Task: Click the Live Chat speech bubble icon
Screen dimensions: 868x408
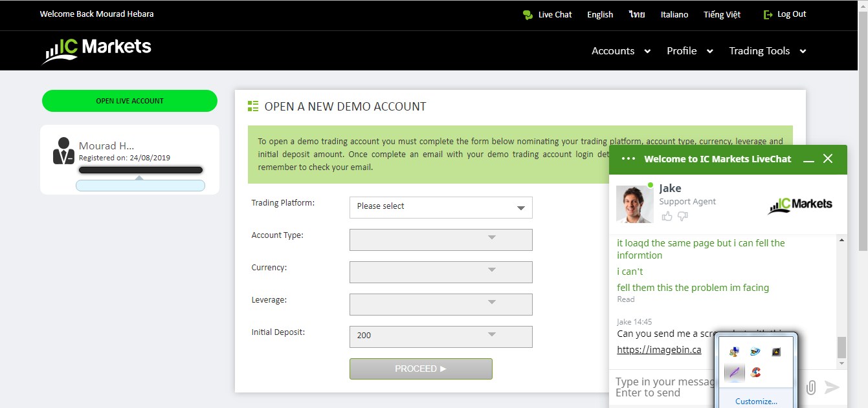Action: pos(528,15)
